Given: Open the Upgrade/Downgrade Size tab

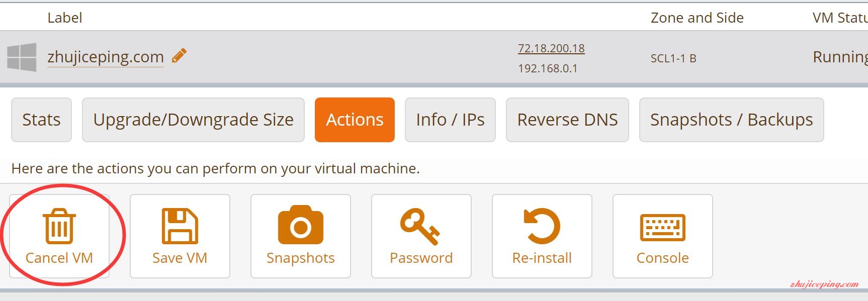Looking at the screenshot, I should click(x=193, y=120).
